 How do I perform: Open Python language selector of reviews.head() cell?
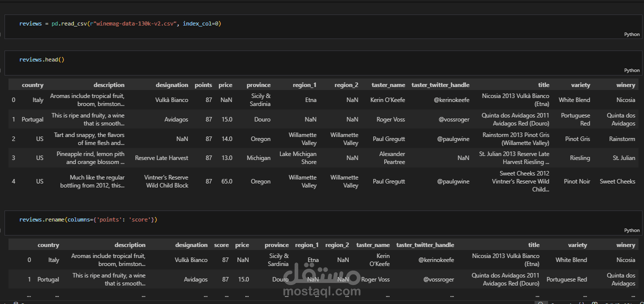pos(632,70)
